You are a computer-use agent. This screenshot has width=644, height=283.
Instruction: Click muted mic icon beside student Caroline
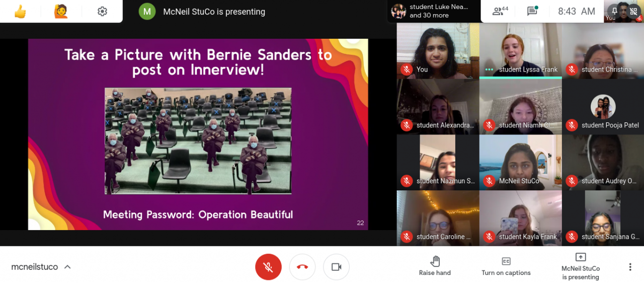click(406, 237)
